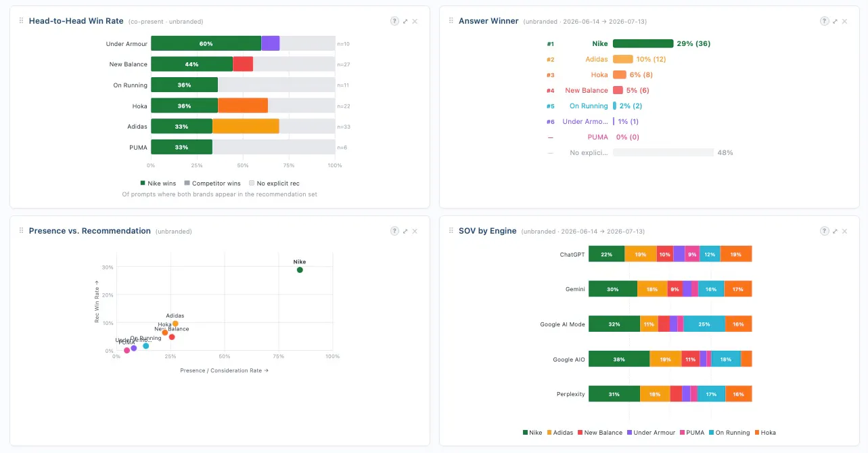Select the orange competitor segment in Hoka row
The width and height of the screenshot is (868, 453).
click(243, 106)
